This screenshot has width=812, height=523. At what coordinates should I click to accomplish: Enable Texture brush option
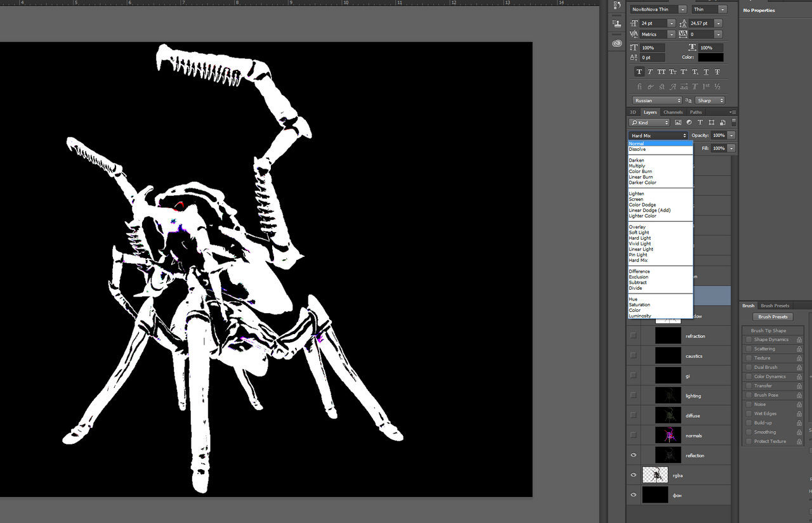(749, 358)
